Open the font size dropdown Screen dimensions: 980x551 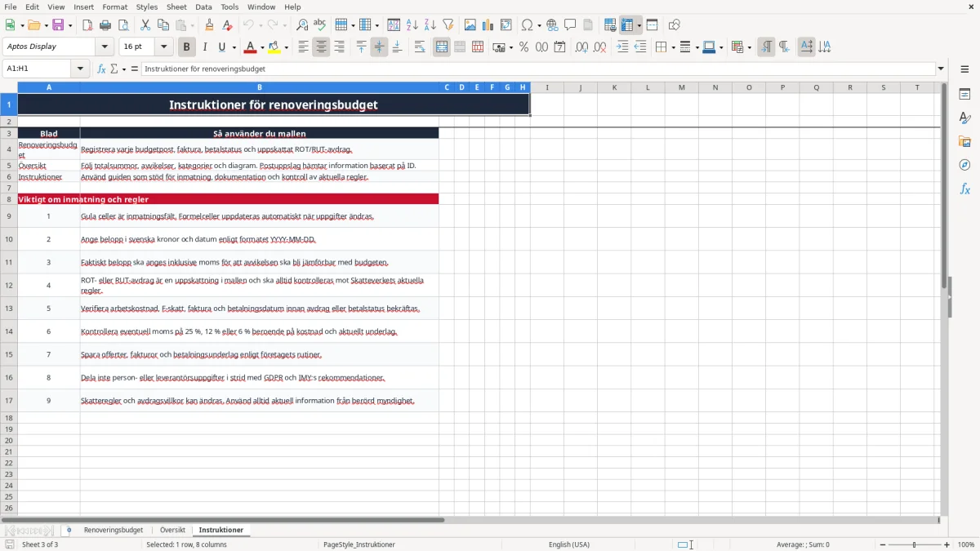pyautogui.click(x=163, y=47)
